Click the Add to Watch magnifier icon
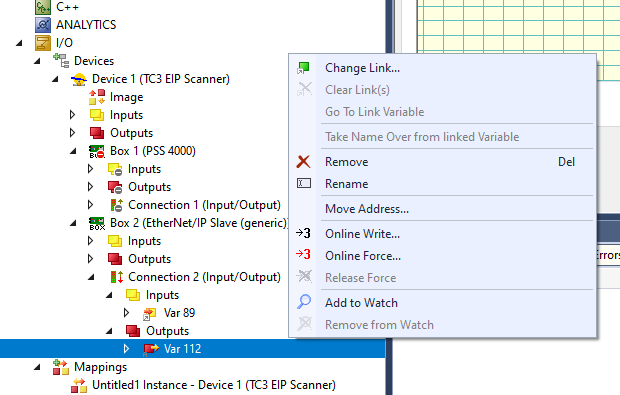Viewport: 620px width, 395px height. 304,302
